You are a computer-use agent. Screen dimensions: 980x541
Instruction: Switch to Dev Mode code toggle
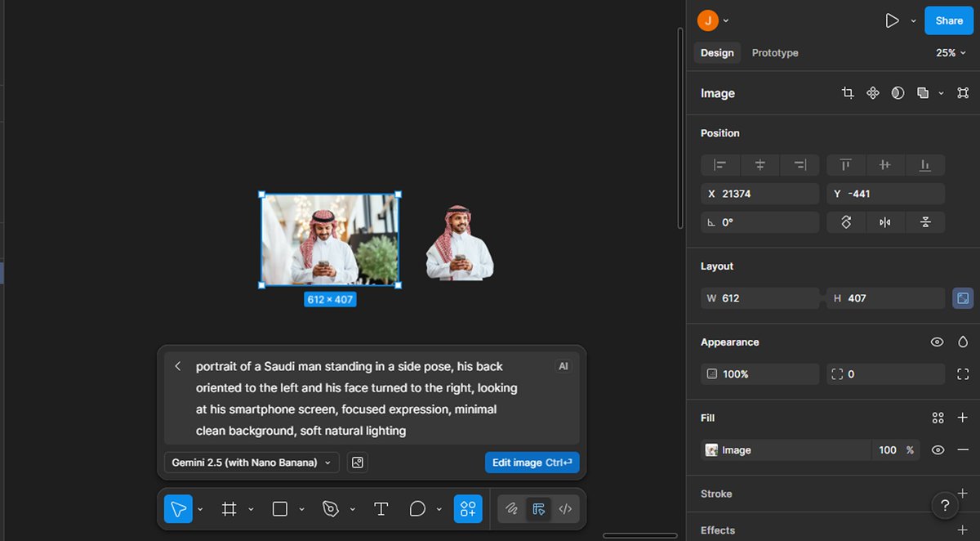point(565,509)
